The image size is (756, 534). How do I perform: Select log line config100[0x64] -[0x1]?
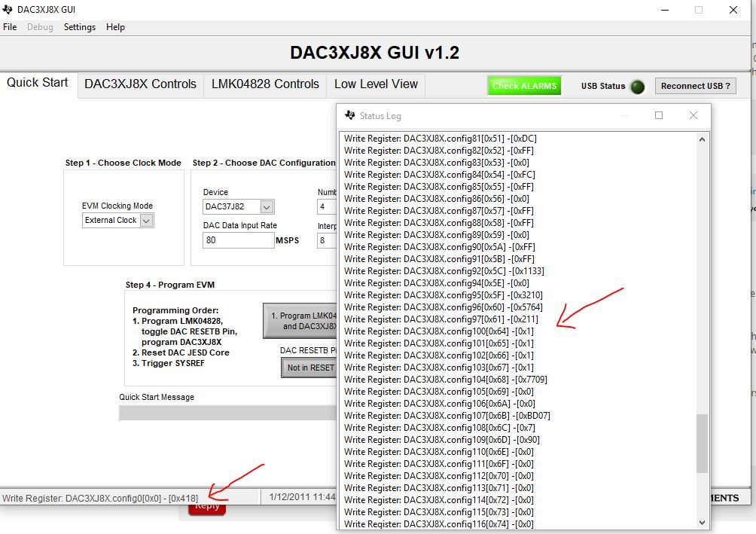point(439,331)
